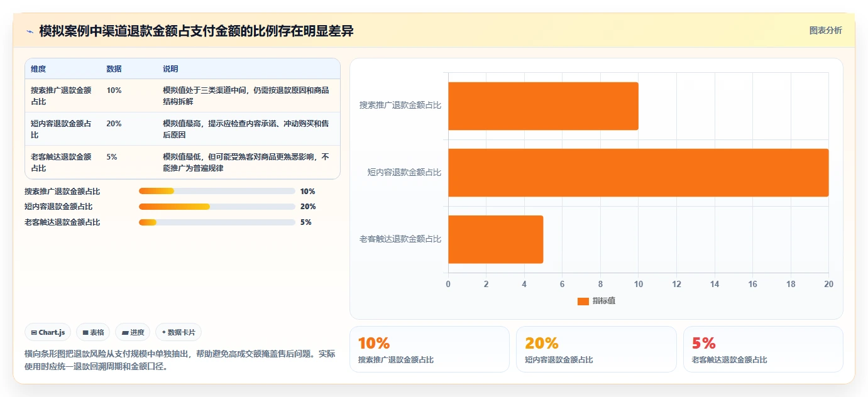Click progress row label 搜索推广退款金额占比

(62, 192)
